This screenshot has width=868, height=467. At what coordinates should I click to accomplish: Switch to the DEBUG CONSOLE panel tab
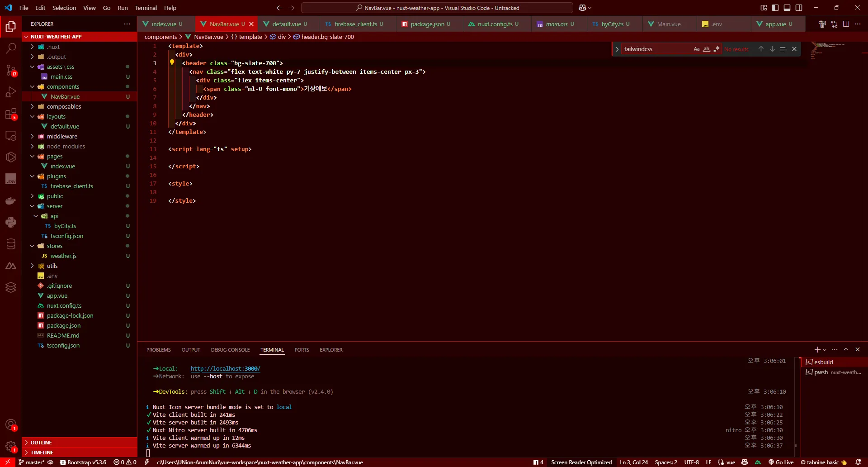230,350
